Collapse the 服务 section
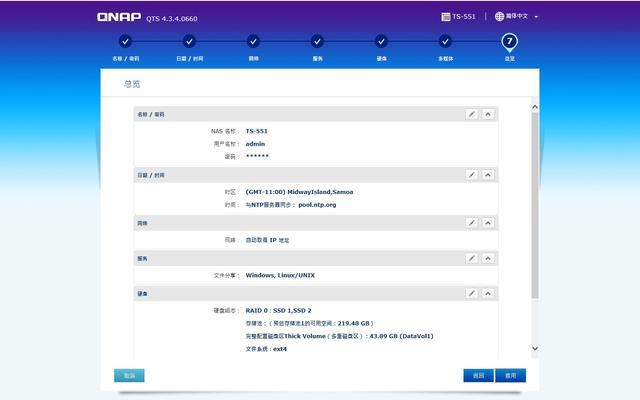Viewport: 640px width, 400px height. [x=488, y=258]
